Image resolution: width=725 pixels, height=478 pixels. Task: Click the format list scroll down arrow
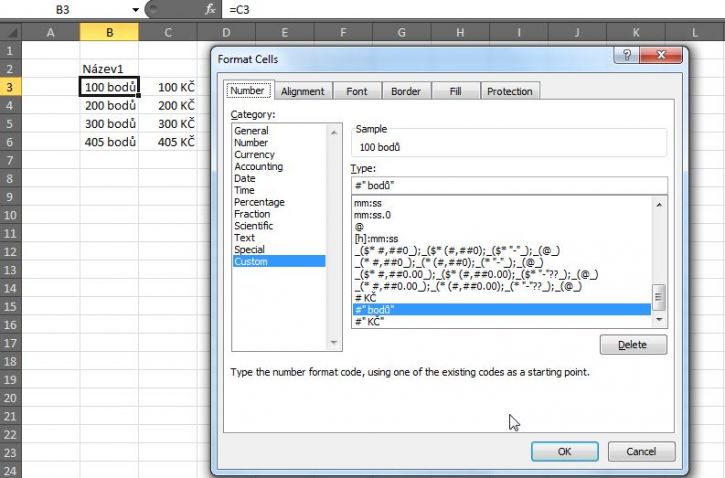(659, 319)
